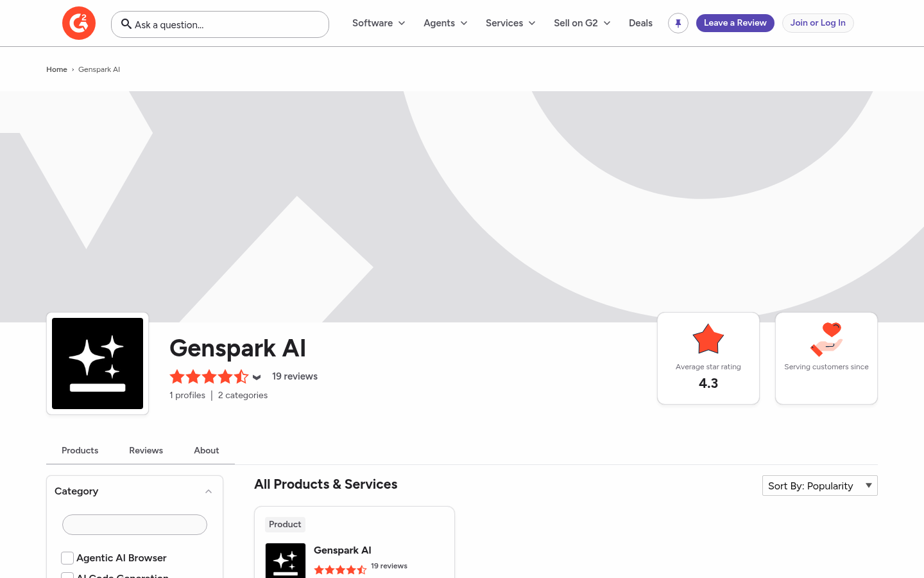Click product card star rating
Image resolution: width=924 pixels, height=578 pixels.
[x=340, y=570]
